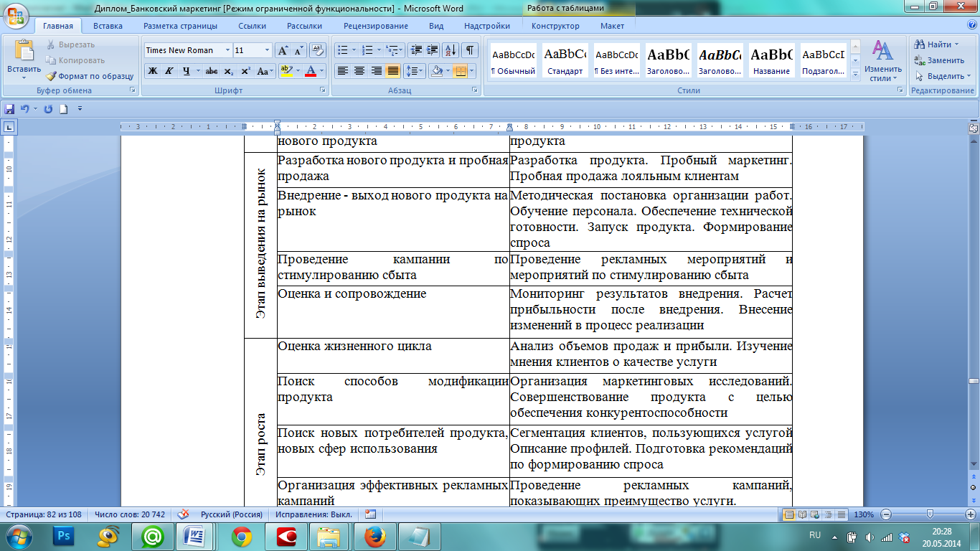Click spelling check icon in status bar

[x=184, y=514]
